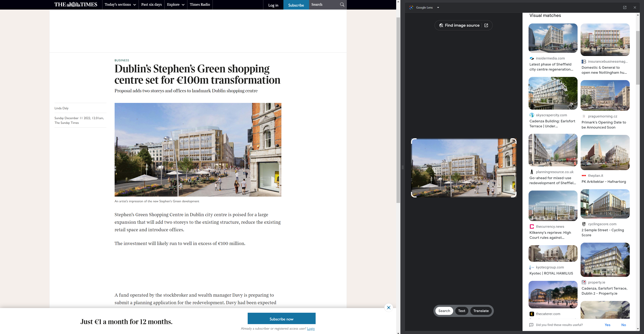The height and width of the screenshot is (334, 644).
Task: Open Google Lens panel dropdown arrow
Action: click(438, 8)
